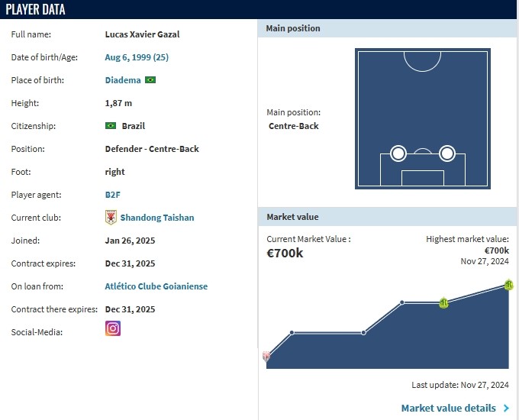Click the red club crest at the chart start
This screenshot has width=519, height=420.
coord(266,356)
